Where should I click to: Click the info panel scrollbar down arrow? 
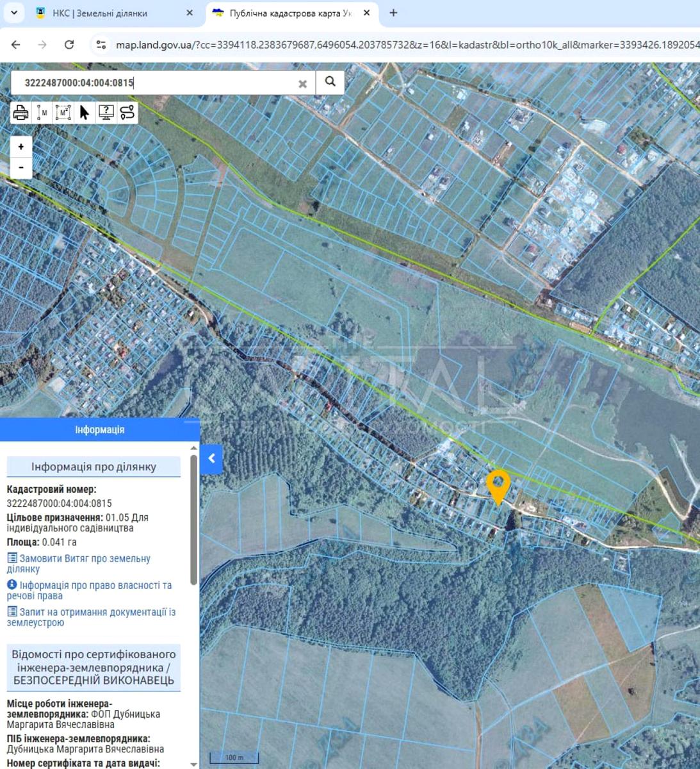pyautogui.click(x=193, y=763)
